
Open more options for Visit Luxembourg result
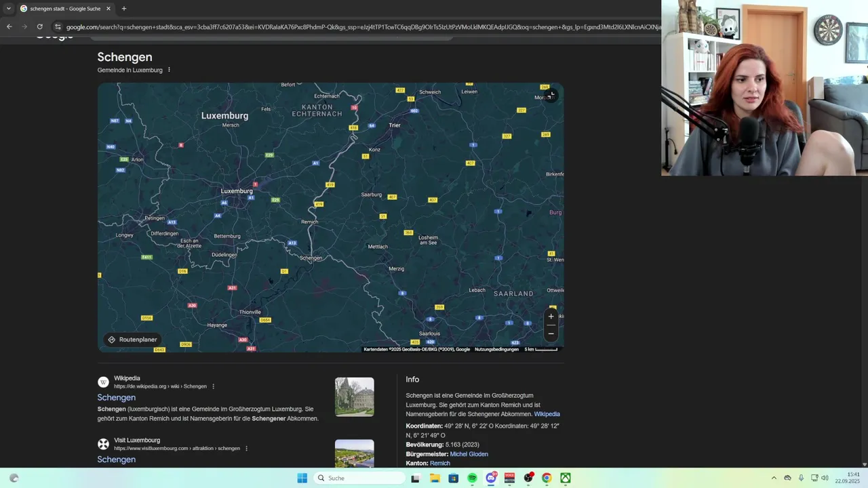tap(246, 448)
